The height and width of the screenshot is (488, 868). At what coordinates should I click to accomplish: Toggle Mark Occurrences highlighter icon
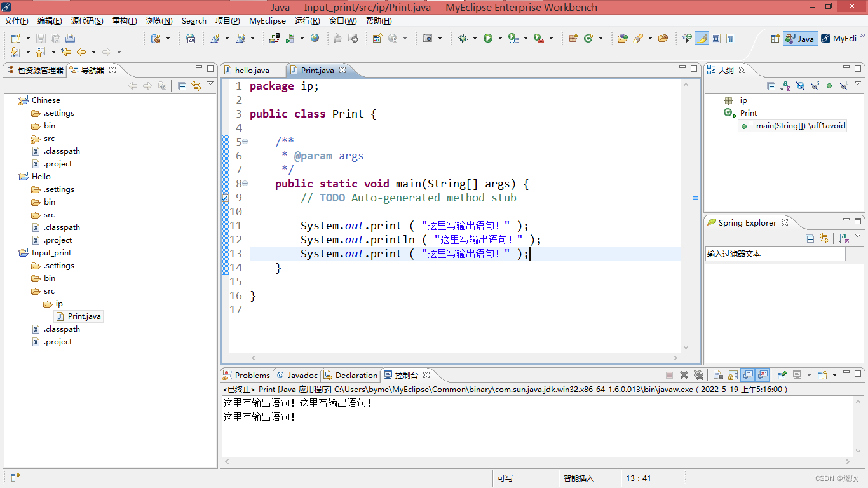(702, 38)
